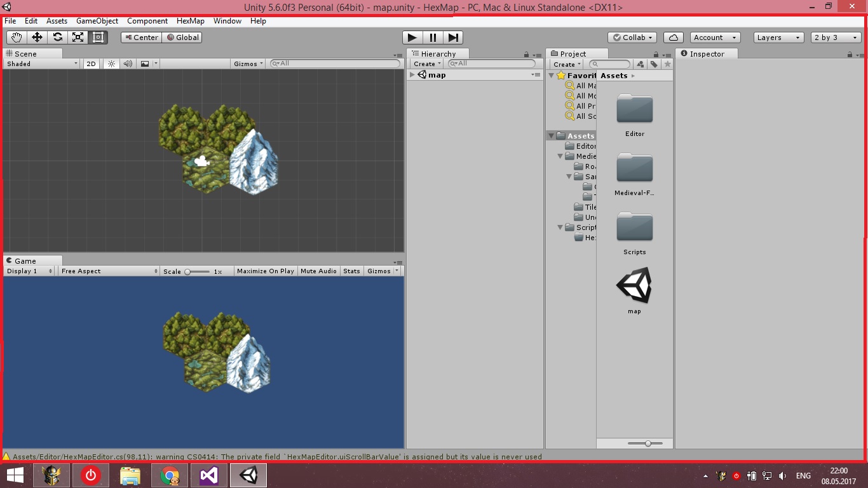
Task: Toggle scene effects image icon
Action: click(145, 64)
